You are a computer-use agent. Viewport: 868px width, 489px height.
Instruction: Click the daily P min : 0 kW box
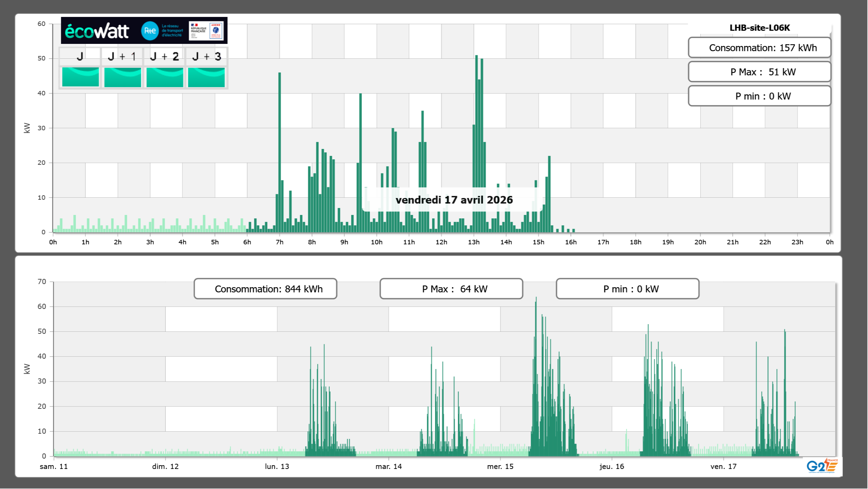tap(759, 96)
